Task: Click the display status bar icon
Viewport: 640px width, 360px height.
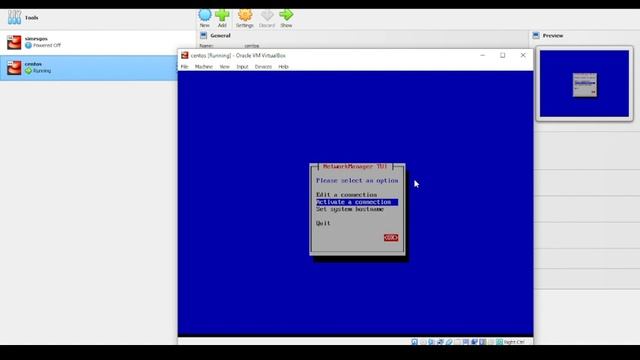Action: (466, 342)
